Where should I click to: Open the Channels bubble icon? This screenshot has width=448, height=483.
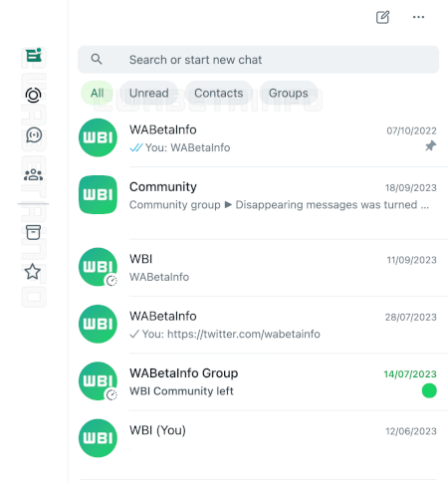coord(34,135)
